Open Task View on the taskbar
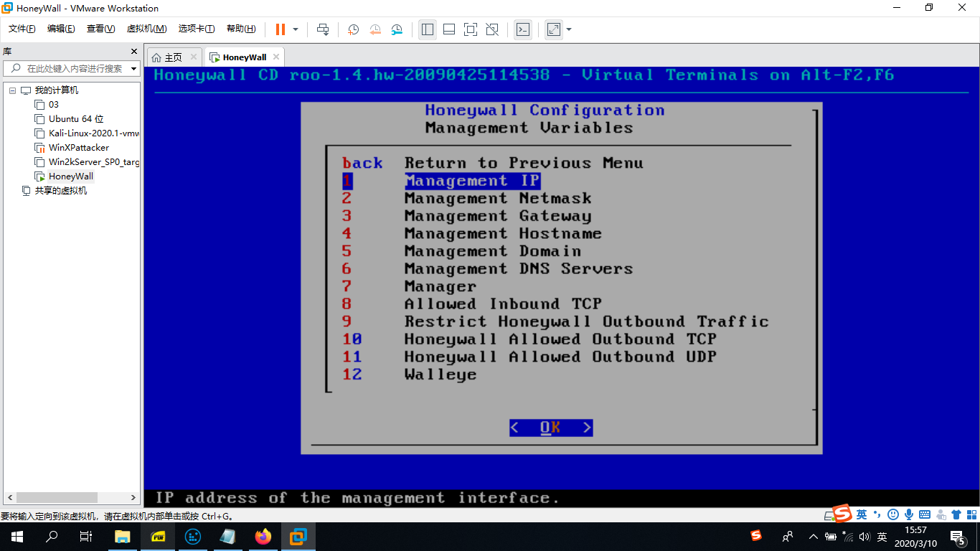This screenshot has height=551, width=980. (x=86, y=537)
